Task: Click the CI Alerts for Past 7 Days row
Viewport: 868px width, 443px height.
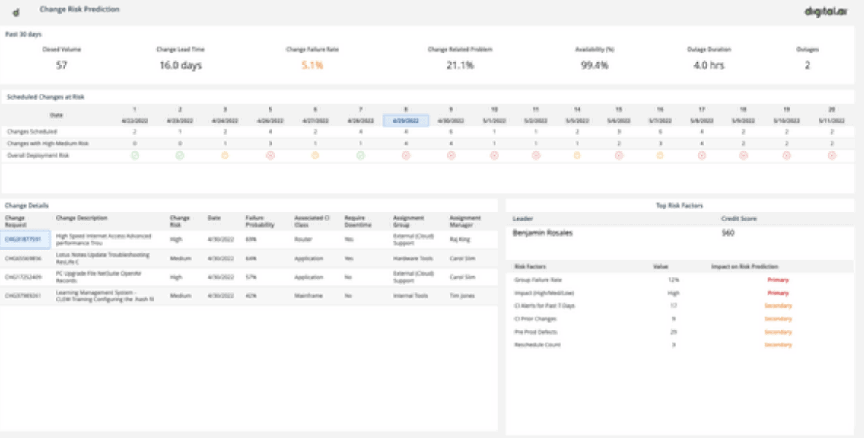Action: (682, 306)
